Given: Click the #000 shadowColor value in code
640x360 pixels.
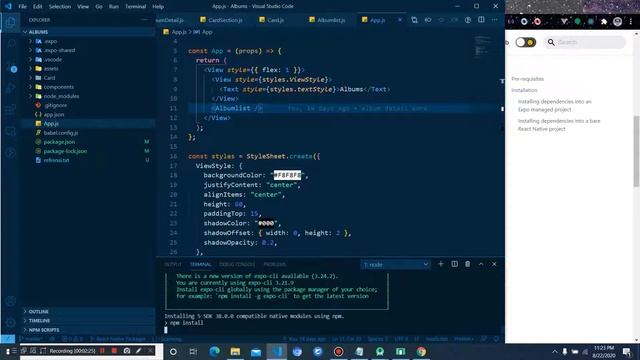Looking at the screenshot, I should (266, 223).
